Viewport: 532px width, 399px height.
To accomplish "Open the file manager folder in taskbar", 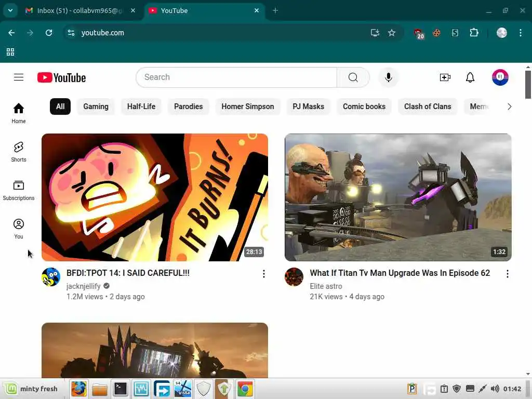I will pos(100,389).
